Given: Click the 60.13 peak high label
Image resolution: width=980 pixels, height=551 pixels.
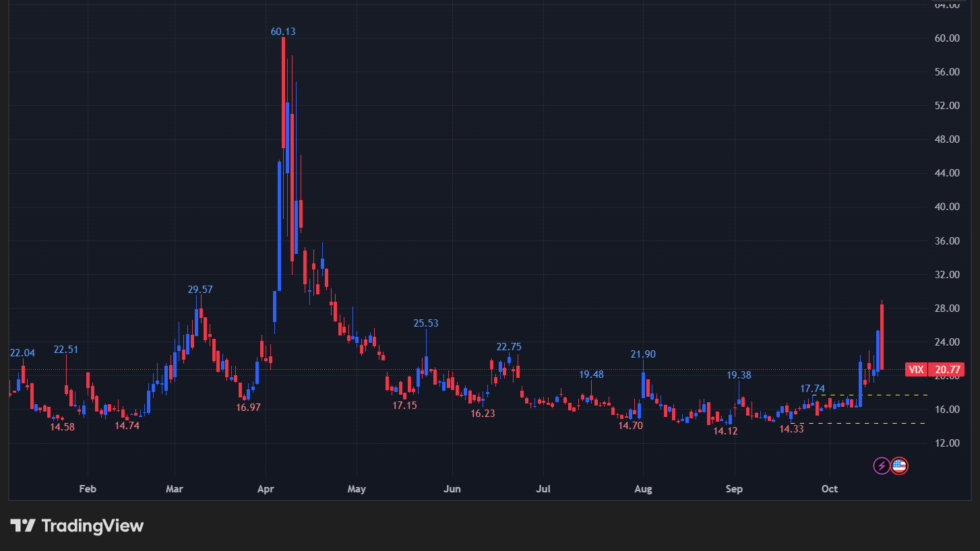Looking at the screenshot, I should 283,31.
